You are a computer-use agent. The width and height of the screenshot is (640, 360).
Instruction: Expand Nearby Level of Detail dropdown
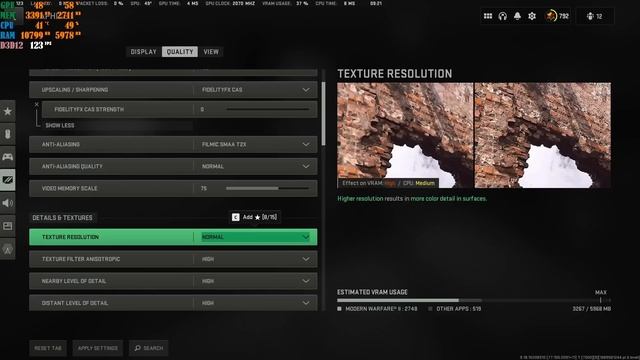pos(173,281)
